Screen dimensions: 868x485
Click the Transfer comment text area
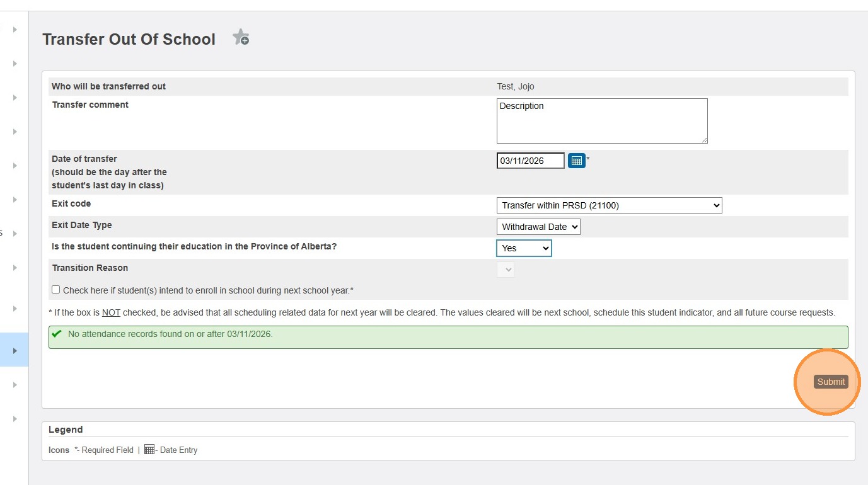601,121
